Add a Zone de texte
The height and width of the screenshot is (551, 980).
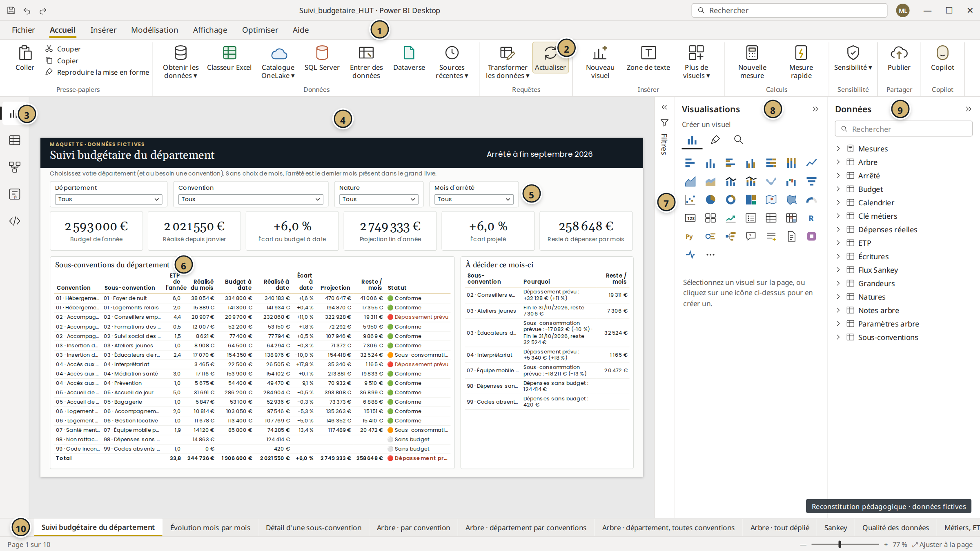pos(648,58)
